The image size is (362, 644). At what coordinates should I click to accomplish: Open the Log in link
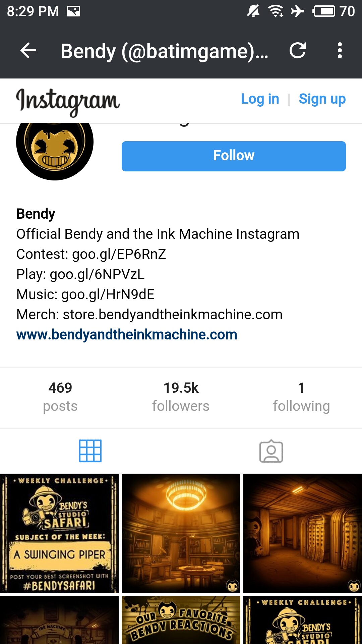pos(260,99)
